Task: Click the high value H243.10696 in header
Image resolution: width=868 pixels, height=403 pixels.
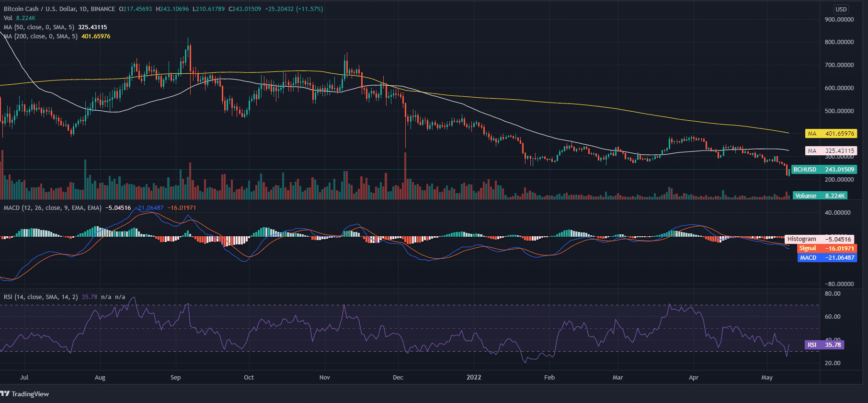Action: tap(172, 9)
